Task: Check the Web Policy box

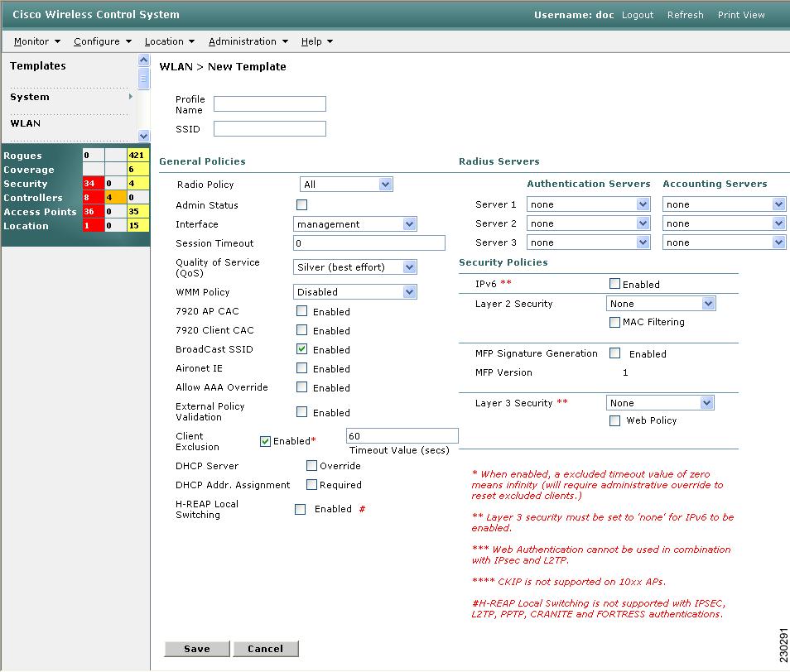Action: pos(614,420)
